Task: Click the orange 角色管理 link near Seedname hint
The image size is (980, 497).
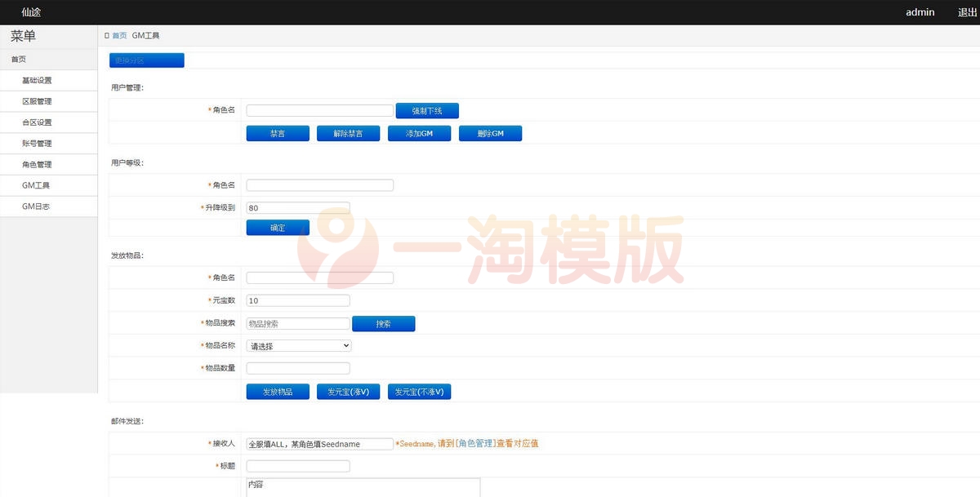Action: click(488, 443)
